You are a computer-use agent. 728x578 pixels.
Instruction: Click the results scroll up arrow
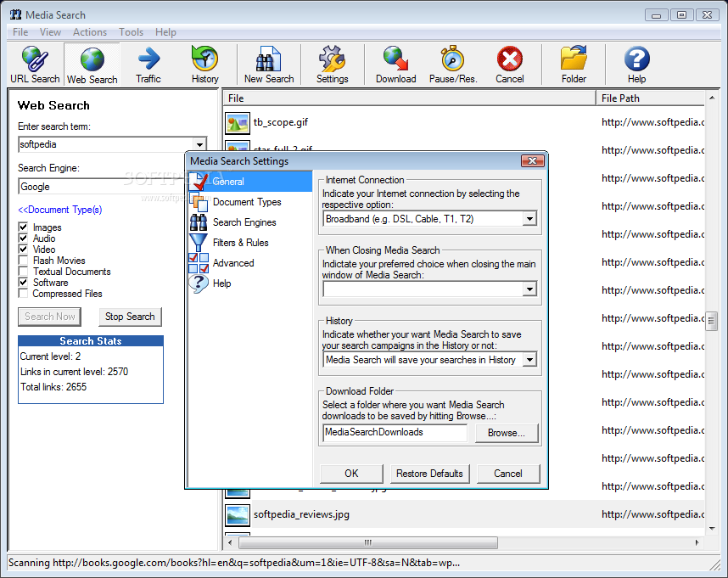point(712,98)
